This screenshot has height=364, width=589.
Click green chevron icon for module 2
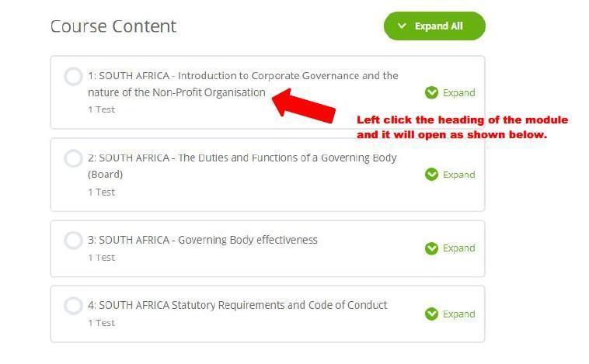pos(431,174)
